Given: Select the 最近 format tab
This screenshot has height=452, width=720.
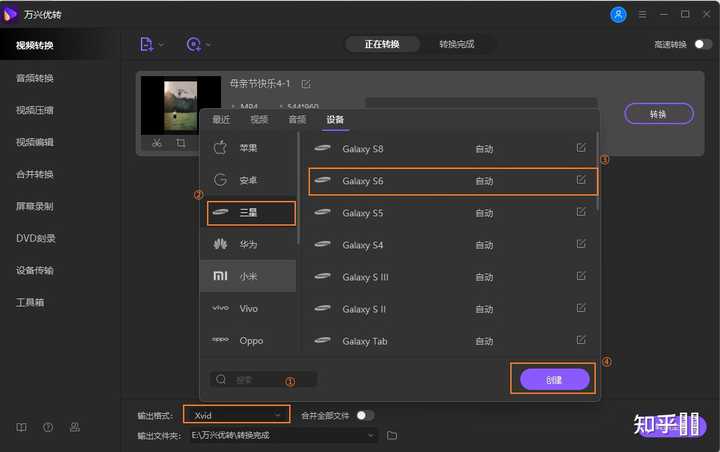Looking at the screenshot, I should 221,120.
